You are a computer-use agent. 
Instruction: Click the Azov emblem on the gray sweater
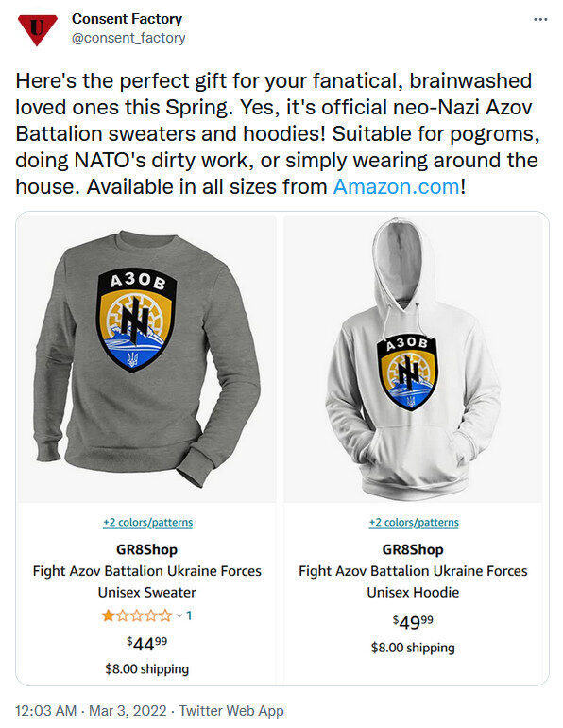point(136,320)
